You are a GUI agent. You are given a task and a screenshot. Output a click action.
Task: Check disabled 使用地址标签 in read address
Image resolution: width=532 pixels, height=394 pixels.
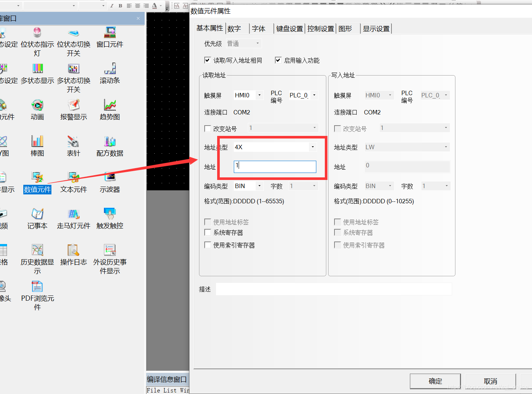[208, 222]
